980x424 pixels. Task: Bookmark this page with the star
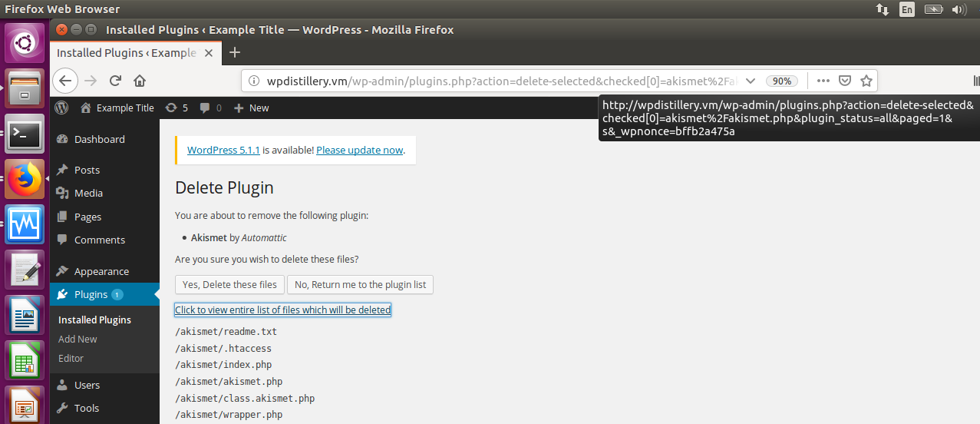866,81
